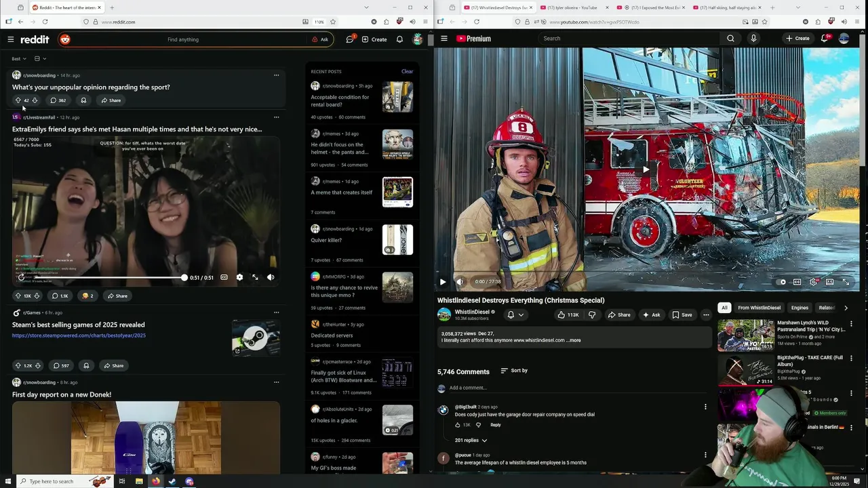The image size is (868, 488).
Task: Select the From WhistlinDiesel chip
Action: click(x=759, y=308)
